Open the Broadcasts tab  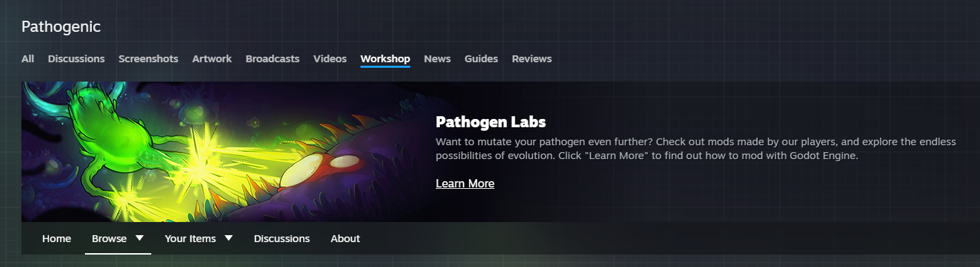coord(273,59)
